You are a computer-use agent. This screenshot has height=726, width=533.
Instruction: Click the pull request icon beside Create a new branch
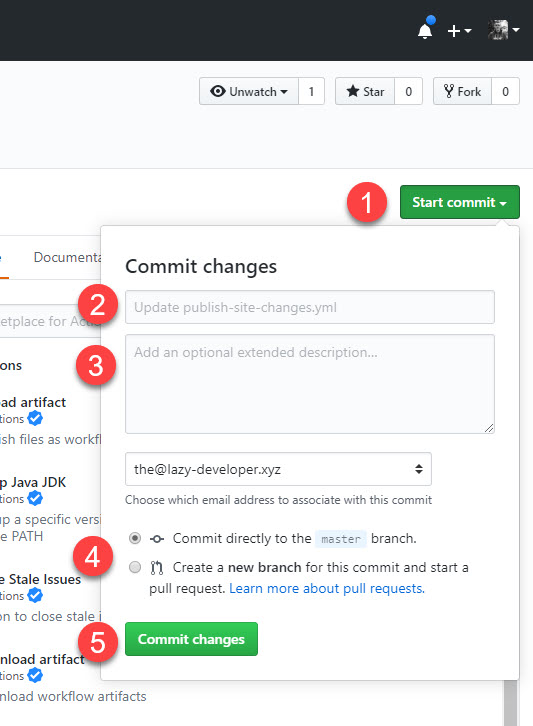tap(157, 568)
